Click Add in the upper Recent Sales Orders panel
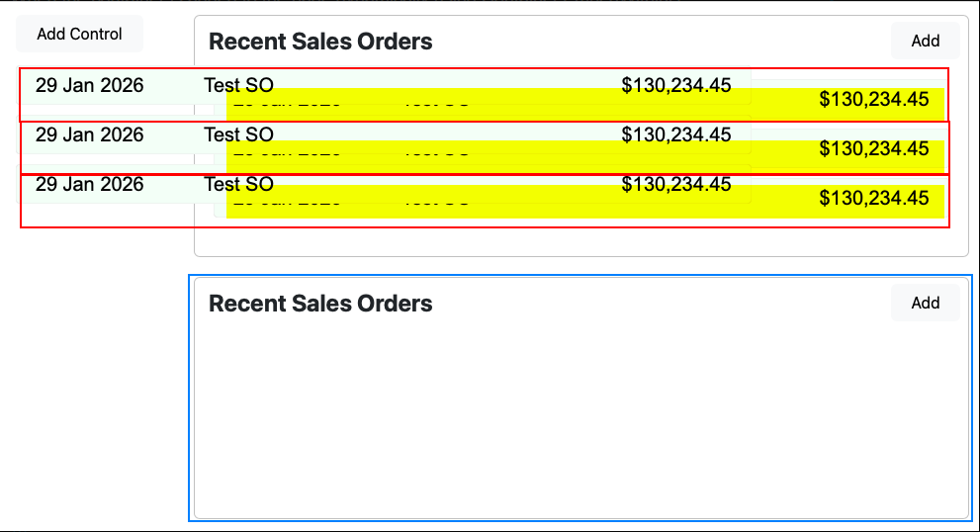The height and width of the screenshot is (532, 980). pos(925,41)
